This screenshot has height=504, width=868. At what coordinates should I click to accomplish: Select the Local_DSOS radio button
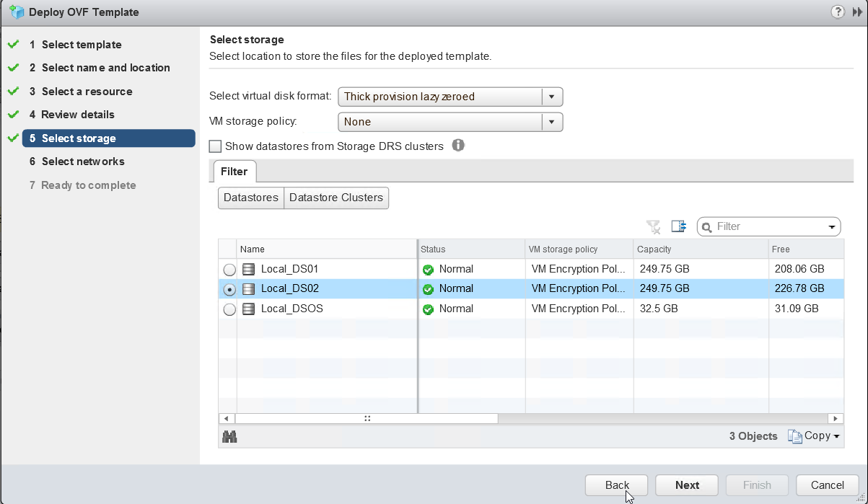click(229, 309)
